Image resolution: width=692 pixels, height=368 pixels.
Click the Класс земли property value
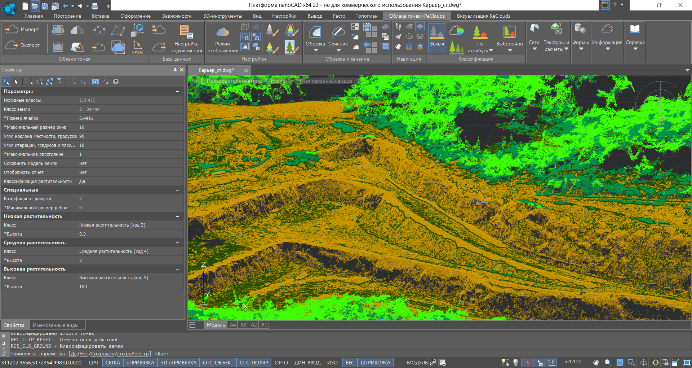point(131,109)
